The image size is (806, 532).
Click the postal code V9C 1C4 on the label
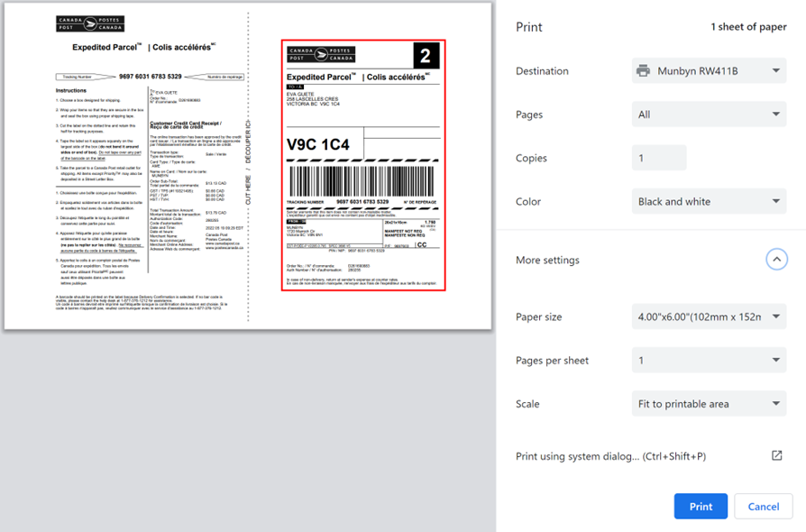[x=317, y=145]
